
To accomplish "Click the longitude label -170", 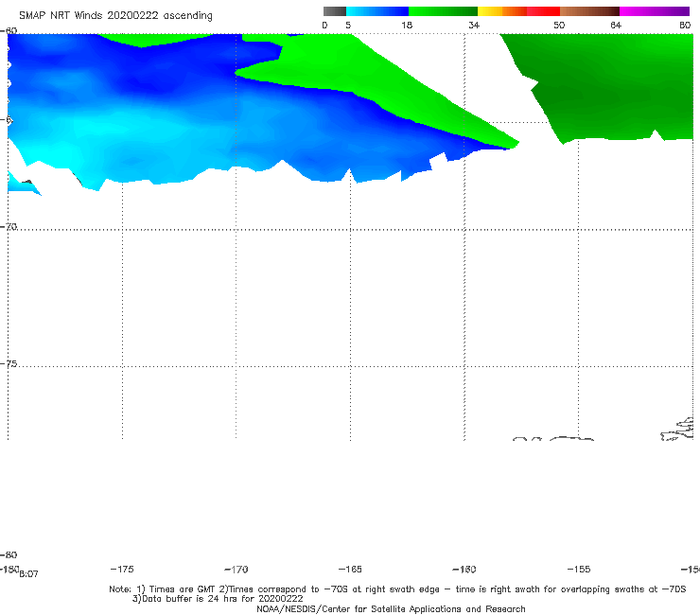I will pos(236,570).
